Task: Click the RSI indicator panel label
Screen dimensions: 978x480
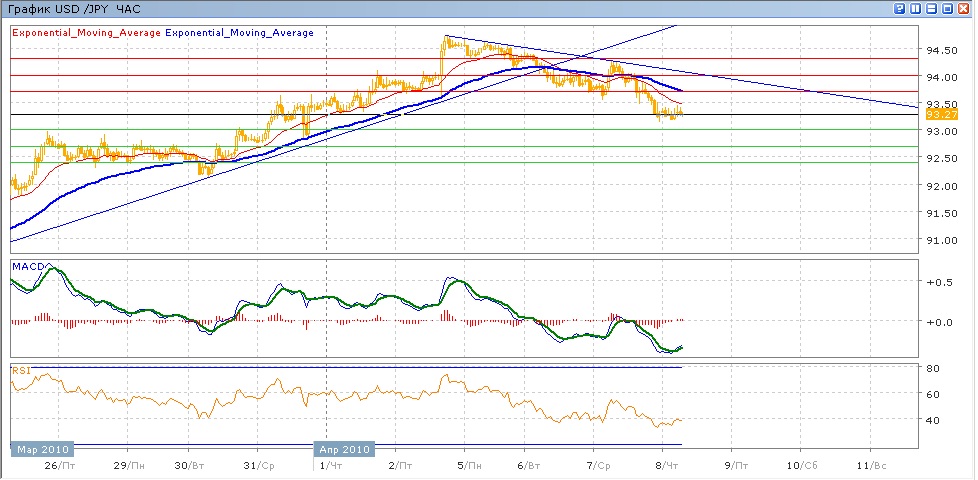Action: [20, 369]
